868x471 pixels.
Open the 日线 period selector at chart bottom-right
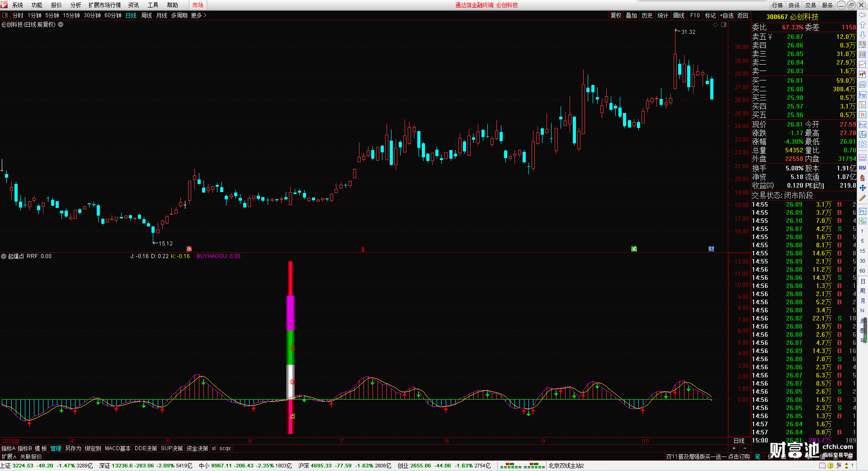point(739,441)
